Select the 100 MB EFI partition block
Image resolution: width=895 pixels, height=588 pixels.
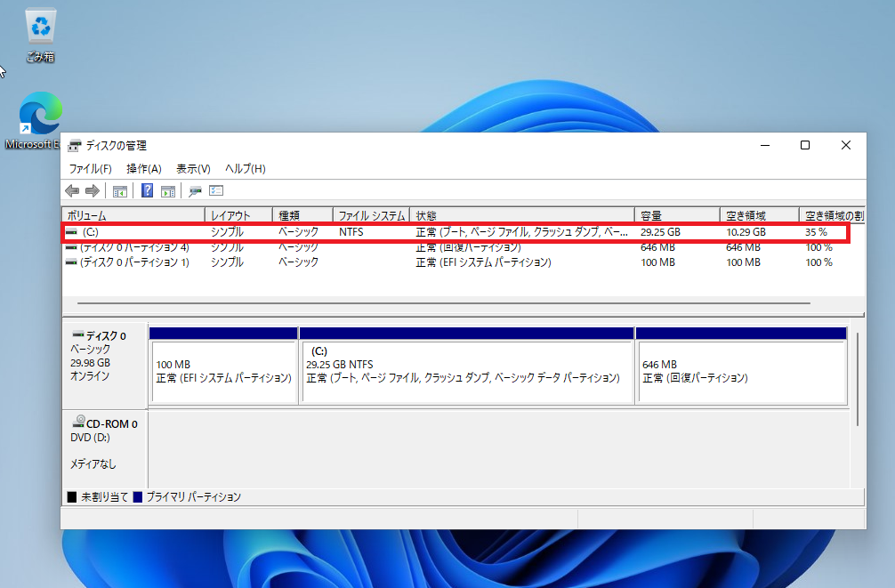[224, 366]
